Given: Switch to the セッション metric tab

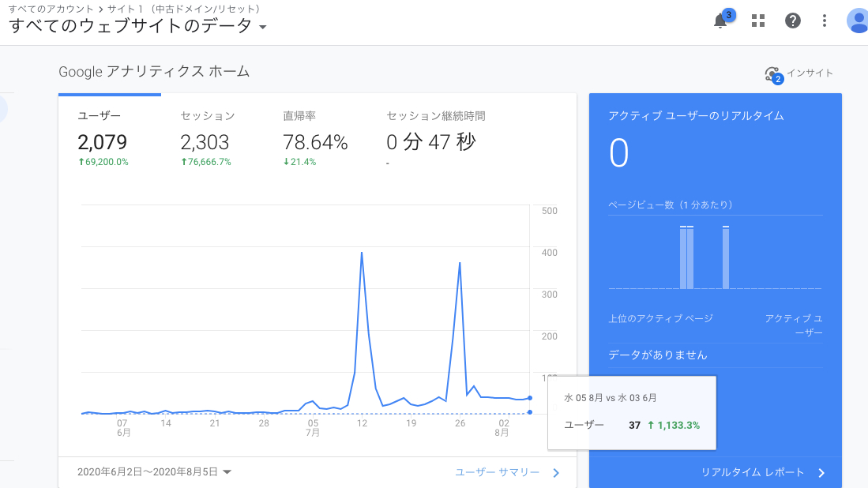Looking at the screenshot, I should click(x=209, y=138).
